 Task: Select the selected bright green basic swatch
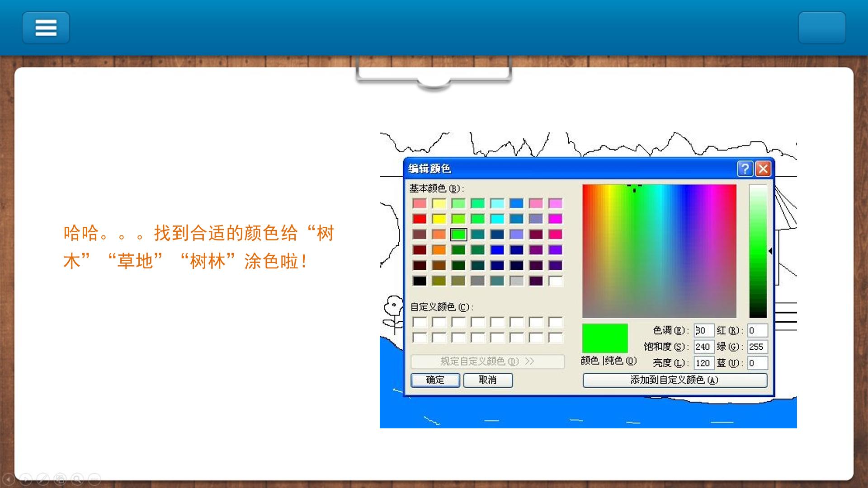458,234
